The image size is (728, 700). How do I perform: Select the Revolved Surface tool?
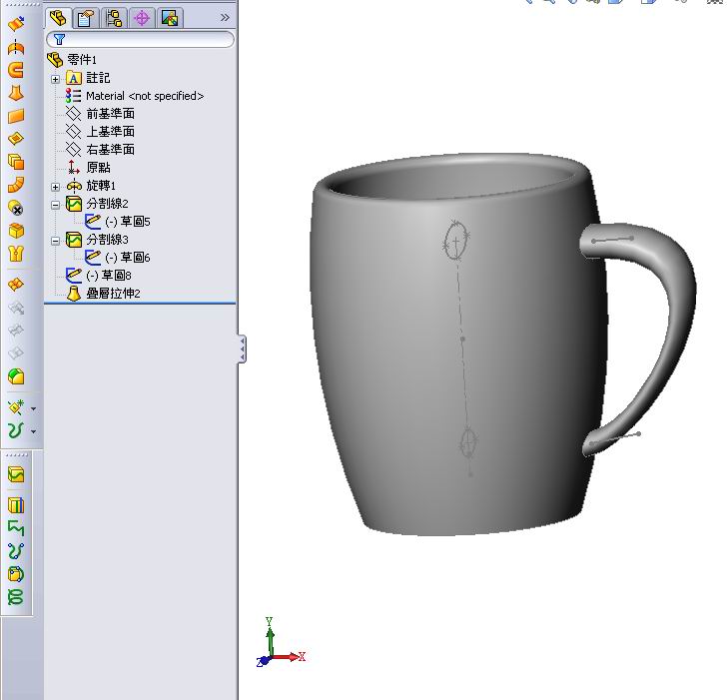[x=16, y=47]
